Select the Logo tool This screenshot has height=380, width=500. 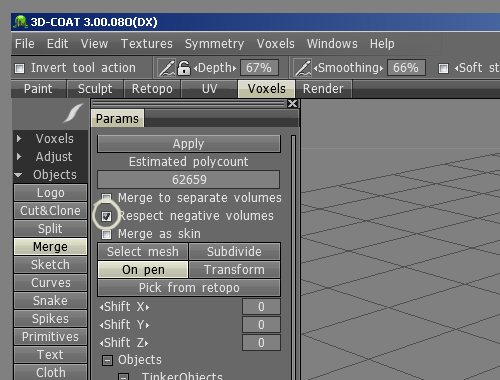[50, 193]
